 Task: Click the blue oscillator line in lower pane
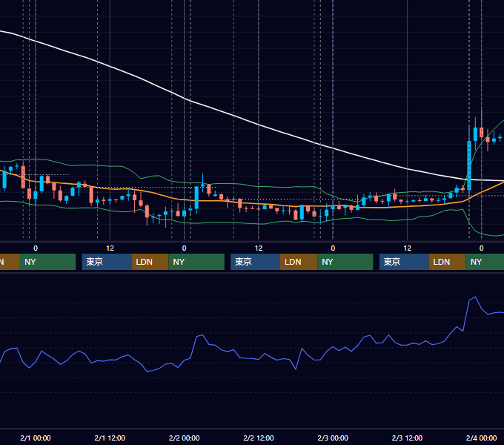259,359
